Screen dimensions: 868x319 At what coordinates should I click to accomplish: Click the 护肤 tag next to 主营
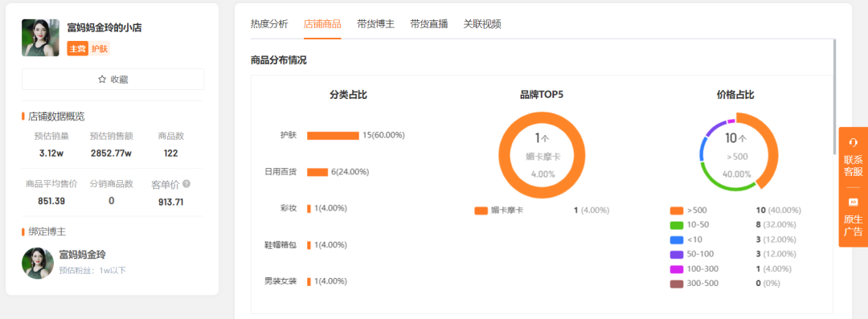coord(99,49)
